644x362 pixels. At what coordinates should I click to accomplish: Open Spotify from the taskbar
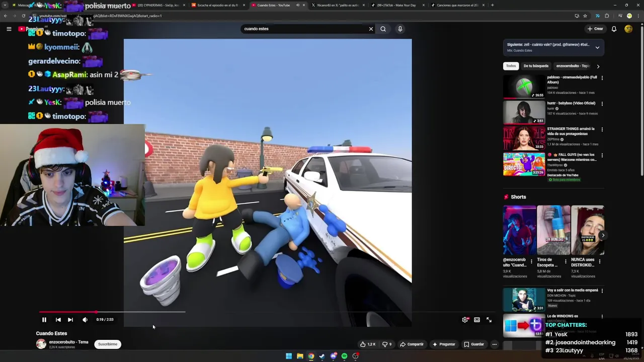344,356
